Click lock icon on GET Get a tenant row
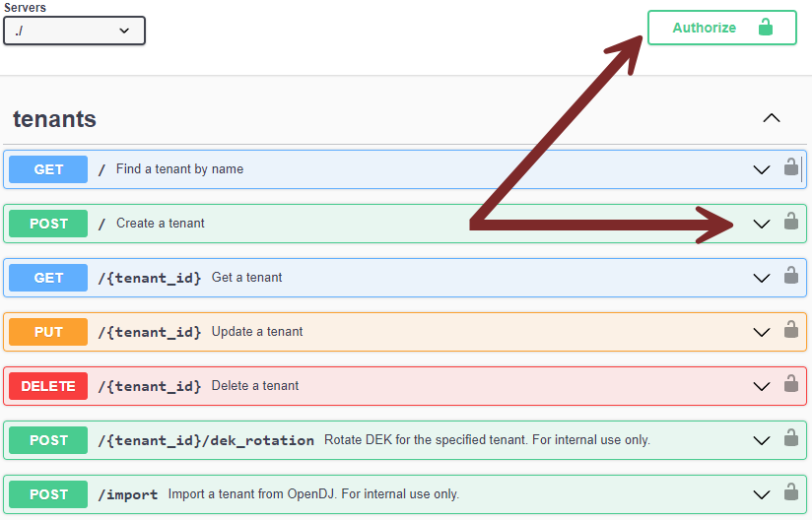The width and height of the screenshot is (812, 520). pos(790,275)
